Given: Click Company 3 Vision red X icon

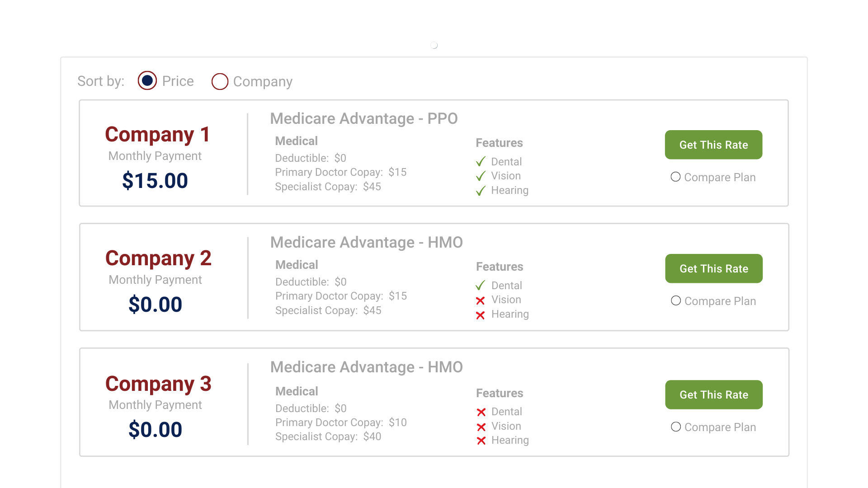Looking at the screenshot, I should (x=481, y=427).
